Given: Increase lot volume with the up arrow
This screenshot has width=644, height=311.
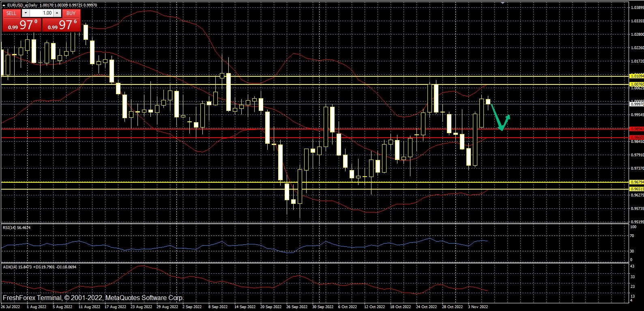Looking at the screenshot, I should pyautogui.click(x=57, y=13).
